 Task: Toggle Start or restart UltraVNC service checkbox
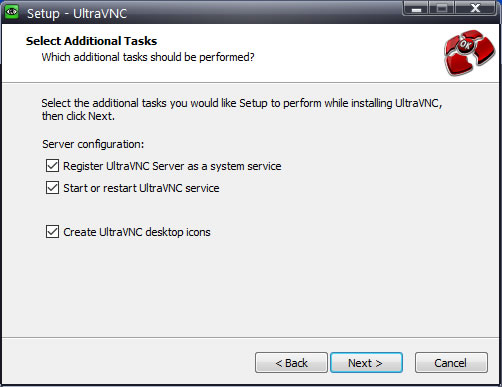tap(52, 188)
